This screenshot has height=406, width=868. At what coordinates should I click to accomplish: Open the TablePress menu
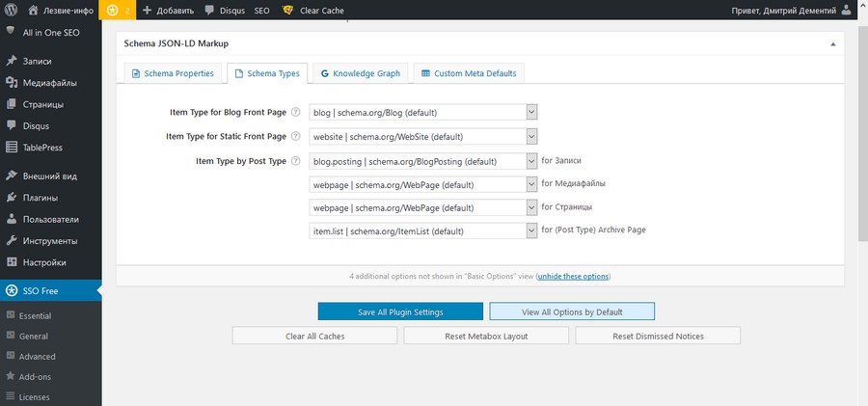coord(50,148)
